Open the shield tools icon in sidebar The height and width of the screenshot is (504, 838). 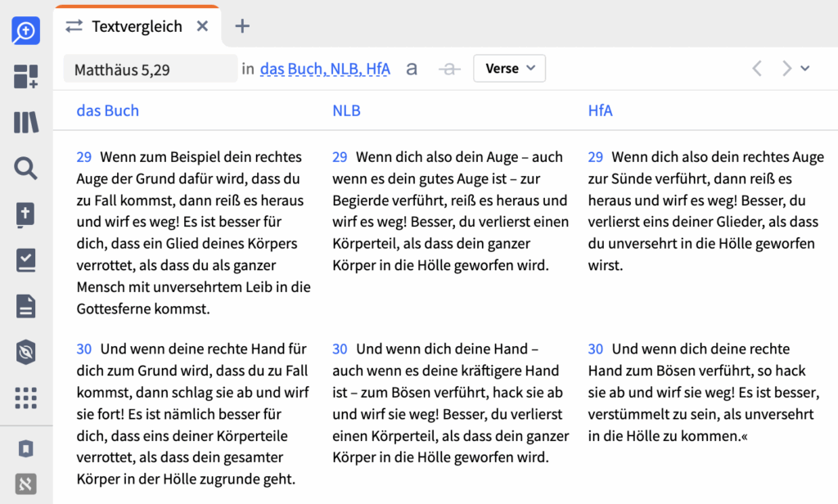coord(25,352)
